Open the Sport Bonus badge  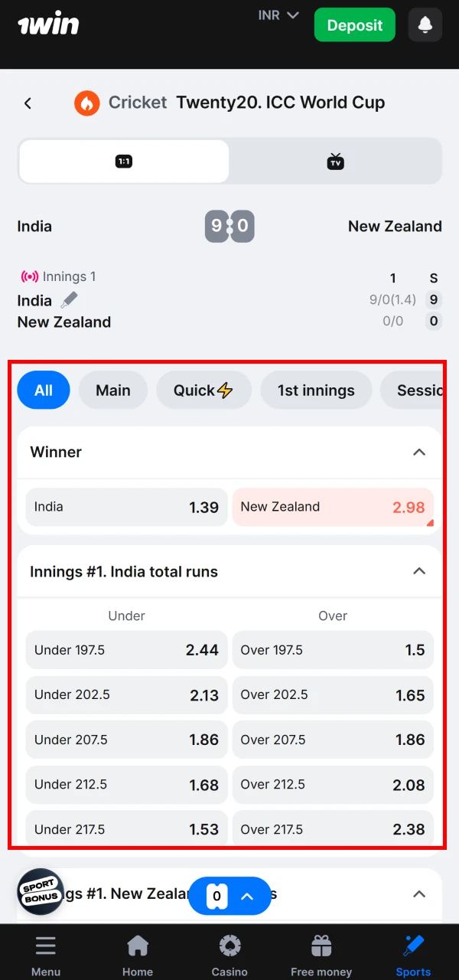40,892
